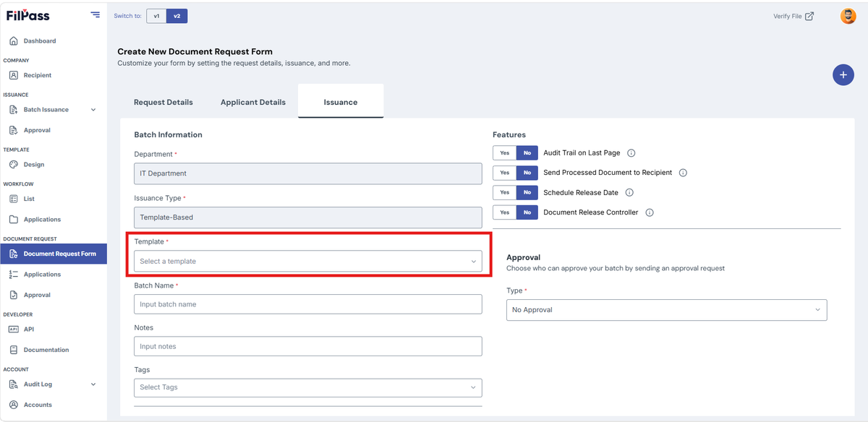The height and width of the screenshot is (422, 868).
Task: Open the Approval Type dropdown
Action: pos(666,310)
